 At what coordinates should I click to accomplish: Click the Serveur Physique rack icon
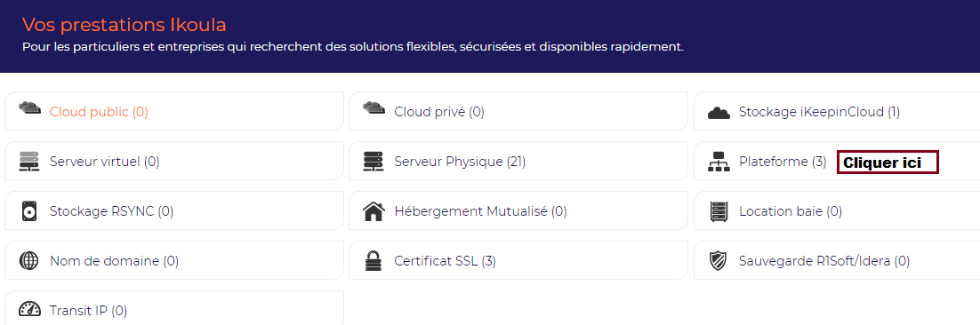coord(374,162)
